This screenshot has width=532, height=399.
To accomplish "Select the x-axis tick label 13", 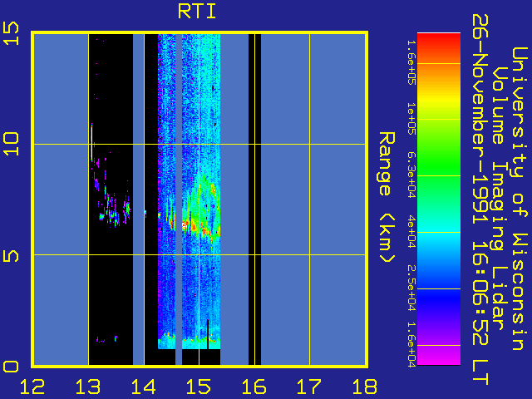I will point(88,387).
